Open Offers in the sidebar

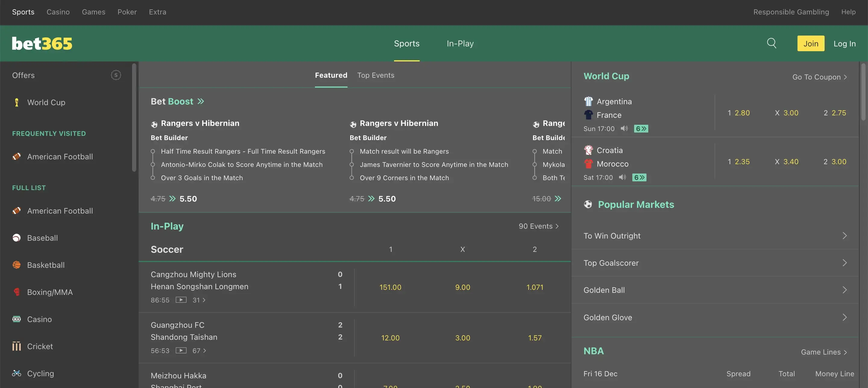[x=23, y=75]
